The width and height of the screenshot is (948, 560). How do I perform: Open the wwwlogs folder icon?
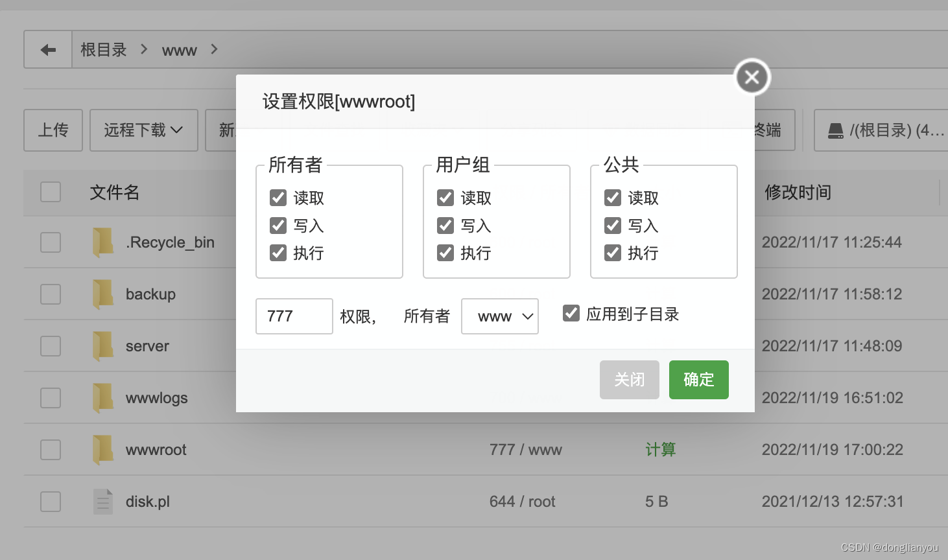(103, 398)
